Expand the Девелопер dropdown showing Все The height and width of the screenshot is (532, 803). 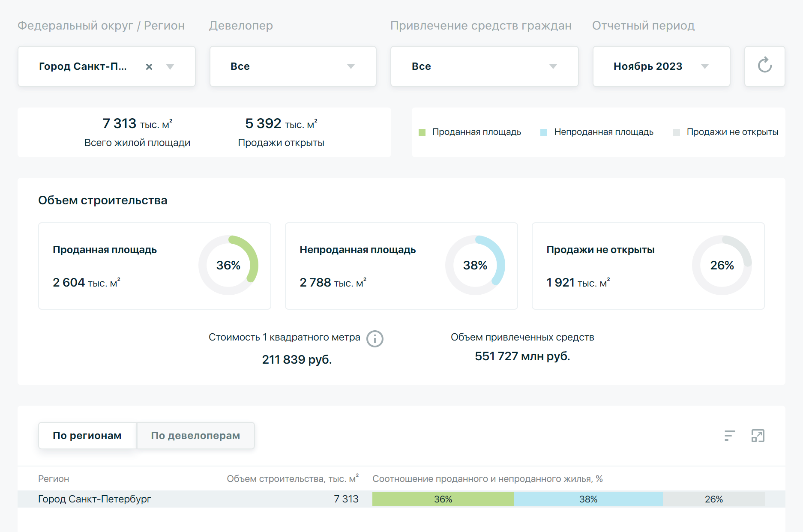pyautogui.click(x=293, y=66)
